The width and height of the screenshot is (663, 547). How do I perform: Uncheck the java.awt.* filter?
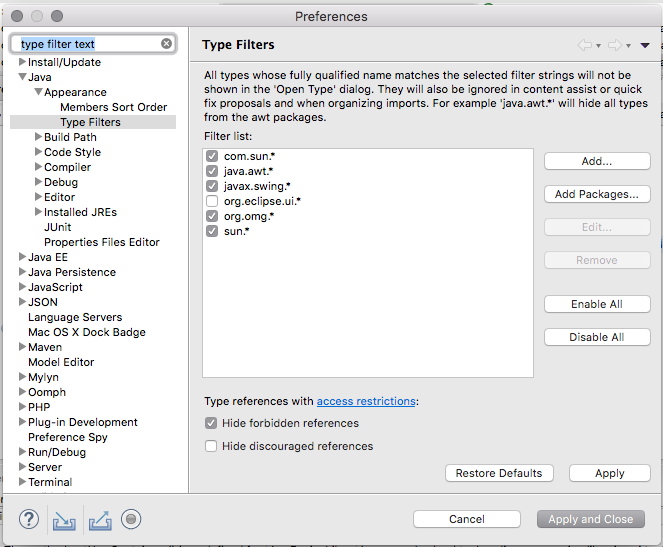coord(212,171)
